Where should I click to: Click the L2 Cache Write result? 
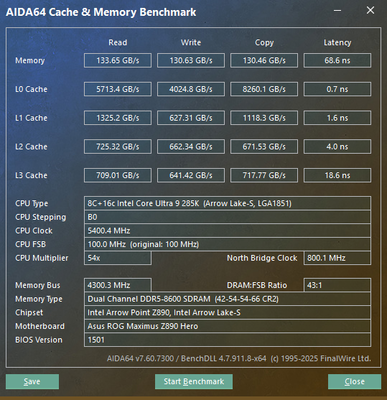(x=191, y=146)
